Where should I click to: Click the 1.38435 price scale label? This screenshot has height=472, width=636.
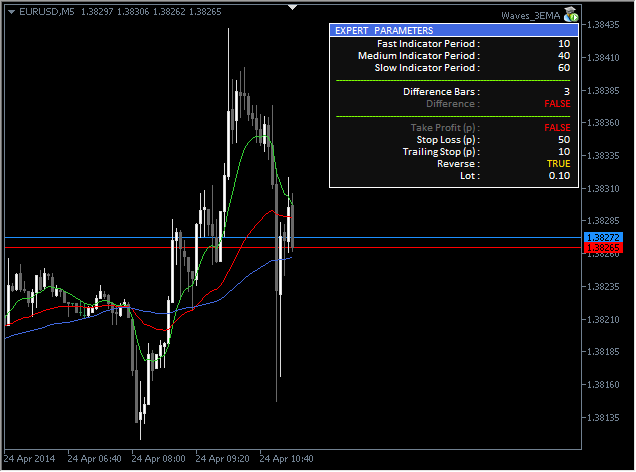click(x=603, y=25)
